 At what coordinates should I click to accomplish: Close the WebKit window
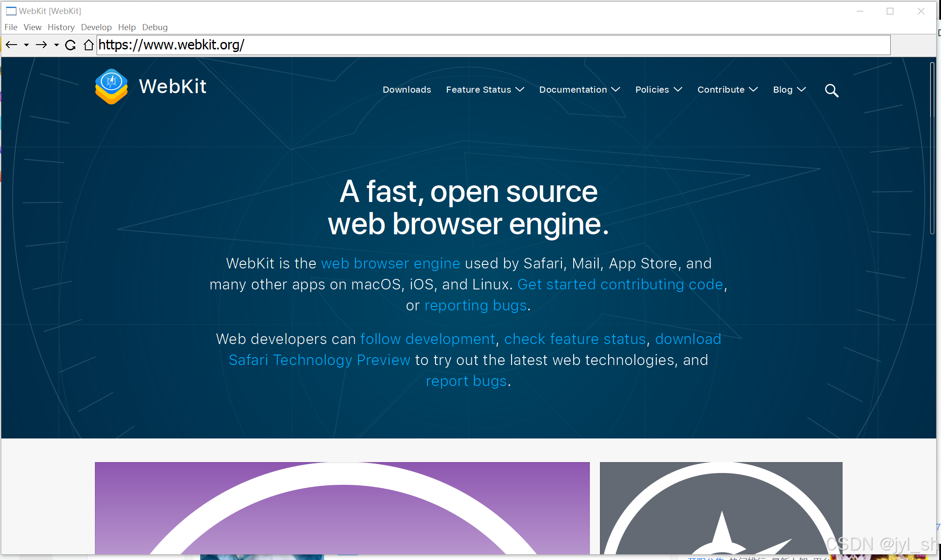(921, 11)
